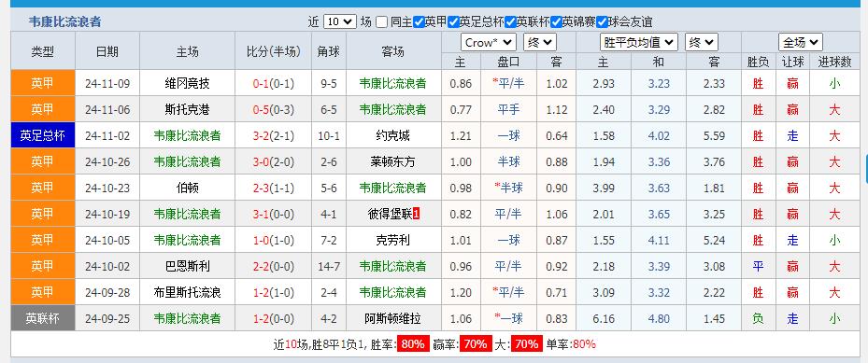Click the 英甲 label in the 24-11-09 row
Image resolution: width=868 pixels, height=363 pixels.
click(x=43, y=84)
